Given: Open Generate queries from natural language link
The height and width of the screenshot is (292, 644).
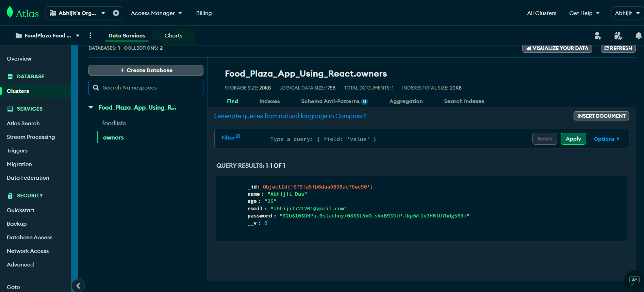Looking at the screenshot, I should [x=290, y=116].
